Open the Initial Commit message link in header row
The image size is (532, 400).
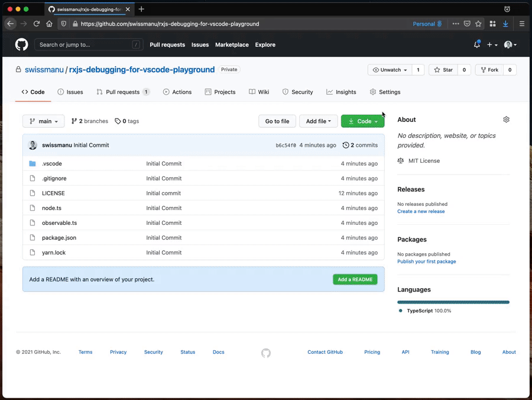pyautogui.click(x=91, y=145)
